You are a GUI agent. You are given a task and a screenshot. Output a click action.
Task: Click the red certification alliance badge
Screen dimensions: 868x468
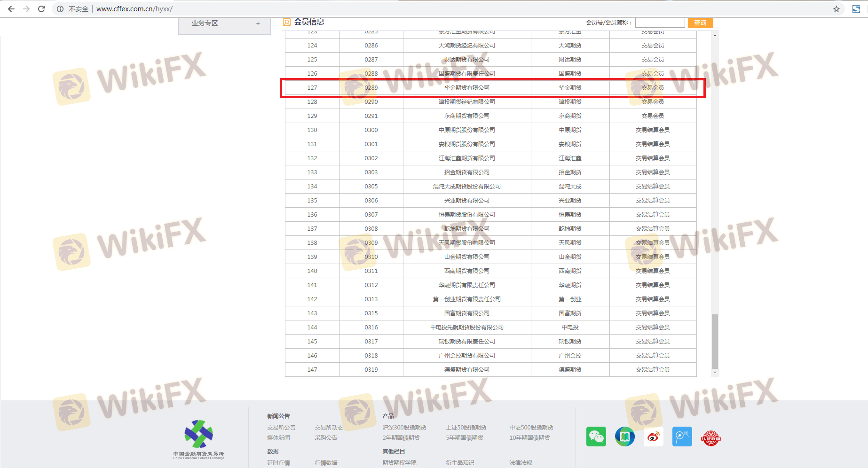pos(710,437)
